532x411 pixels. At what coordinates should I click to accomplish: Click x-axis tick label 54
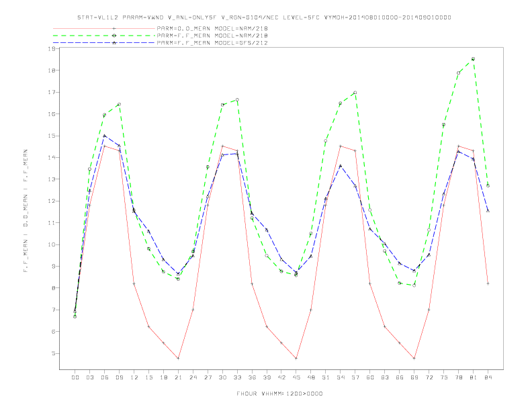point(341,377)
